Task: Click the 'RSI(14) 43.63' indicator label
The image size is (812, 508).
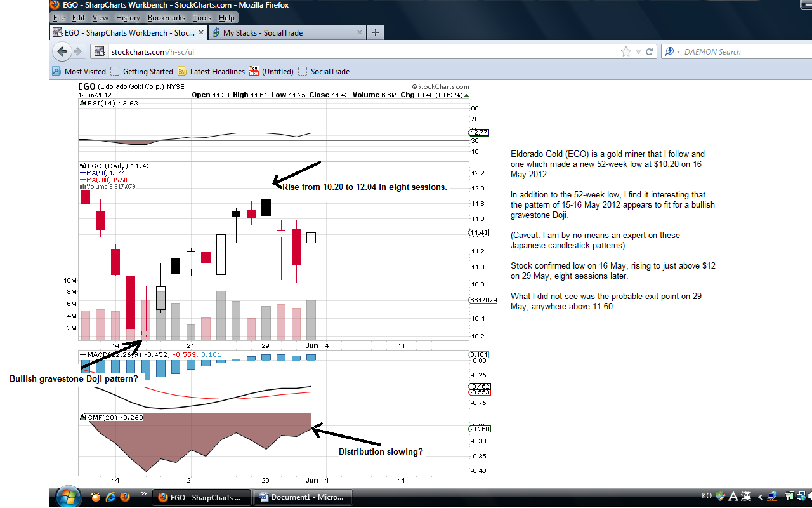Action: point(112,102)
